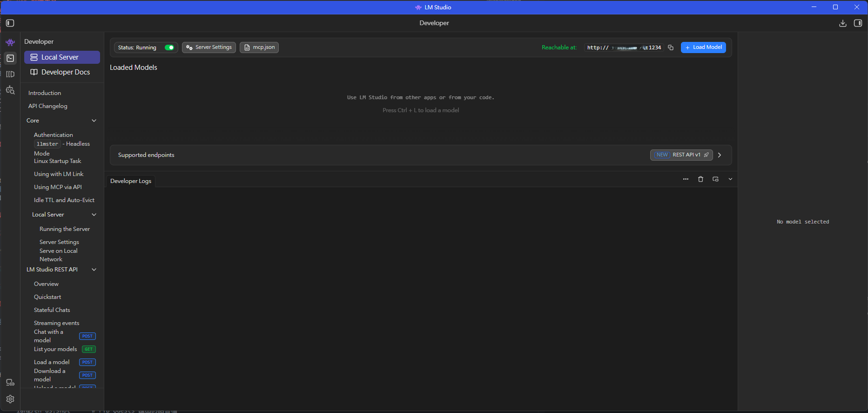The width and height of the screenshot is (868, 413).
Task: Open Chat with a model POST endpoint
Action: (x=65, y=336)
